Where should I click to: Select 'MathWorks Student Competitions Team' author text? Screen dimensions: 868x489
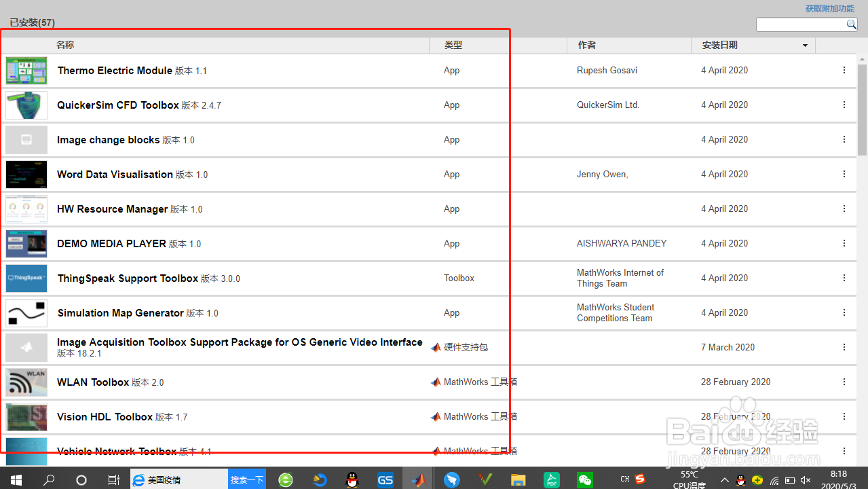tap(616, 312)
